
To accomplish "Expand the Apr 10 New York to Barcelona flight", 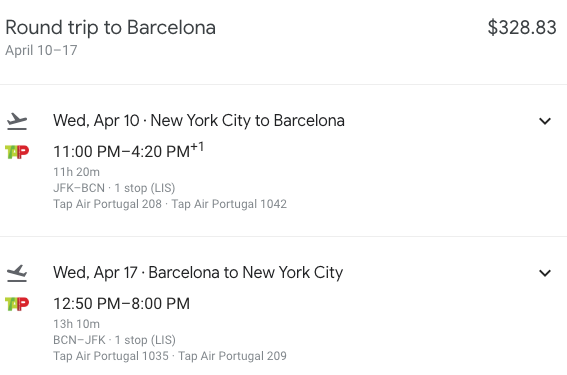I will (545, 121).
